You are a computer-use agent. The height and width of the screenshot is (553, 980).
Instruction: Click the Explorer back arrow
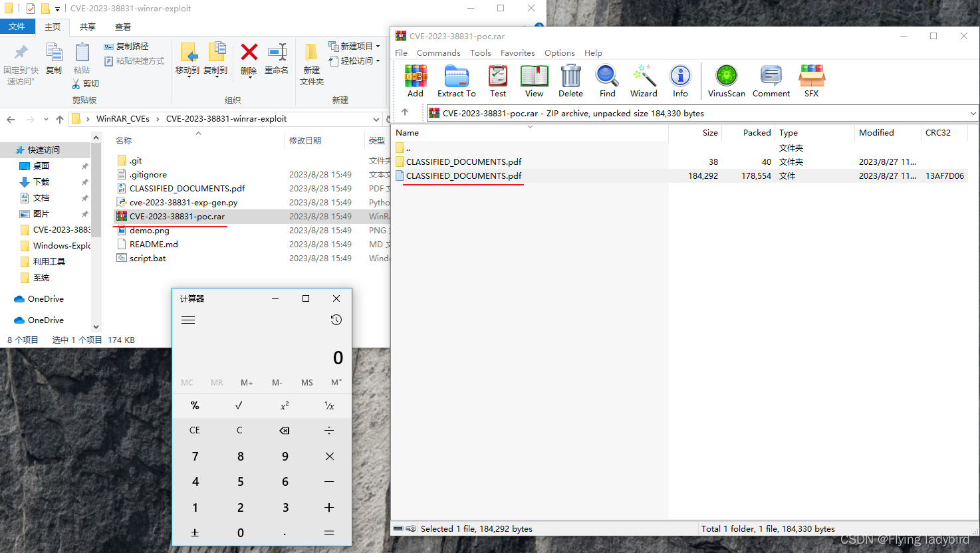[x=11, y=120]
